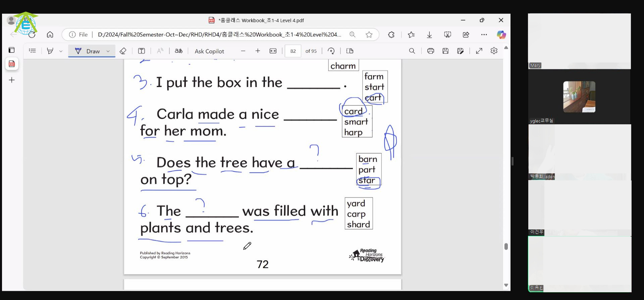Click the word 'barn' in the word box
This screenshot has width=644, height=300.
tap(368, 159)
